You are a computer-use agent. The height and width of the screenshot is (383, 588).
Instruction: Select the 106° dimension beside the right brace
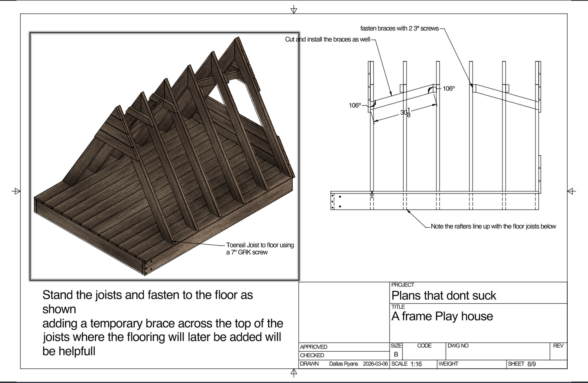coord(448,88)
